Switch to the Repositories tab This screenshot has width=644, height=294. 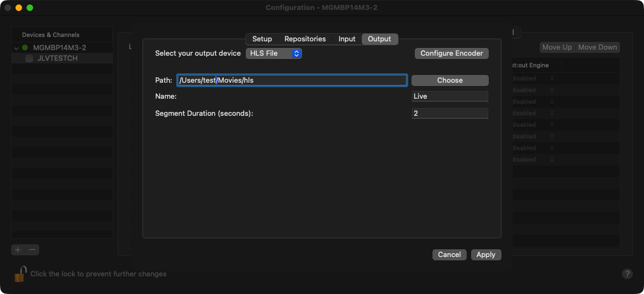pyautogui.click(x=305, y=39)
